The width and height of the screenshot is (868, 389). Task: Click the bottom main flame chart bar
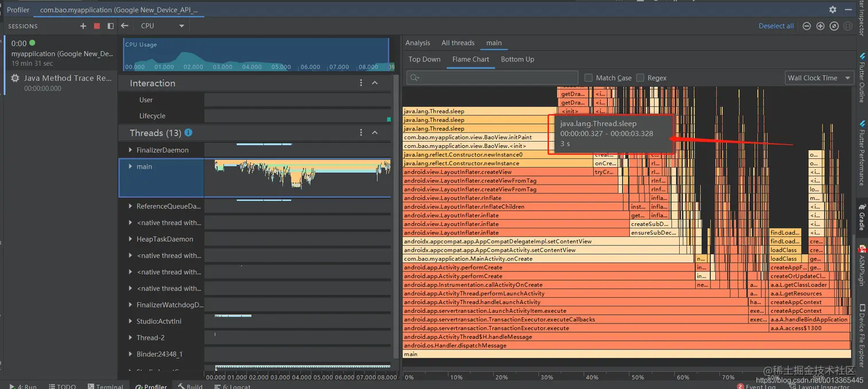pyautogui.click(x=627, y=354)
